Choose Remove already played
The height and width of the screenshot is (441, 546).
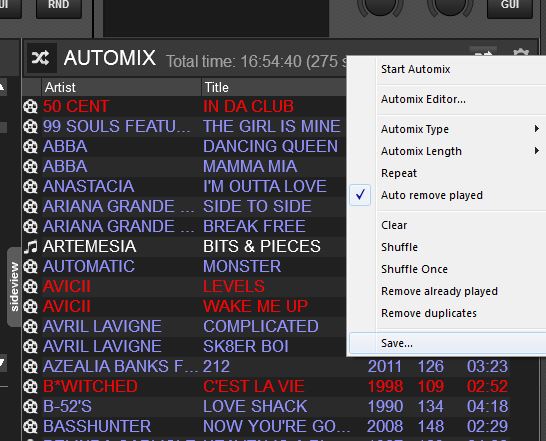[x=439, y=291]
